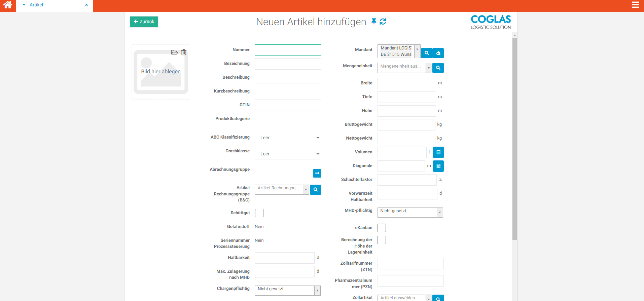Click the Zurück button
Image resolution: width=644 pixels, height=301 pixels.
click(x=144, y=22)
